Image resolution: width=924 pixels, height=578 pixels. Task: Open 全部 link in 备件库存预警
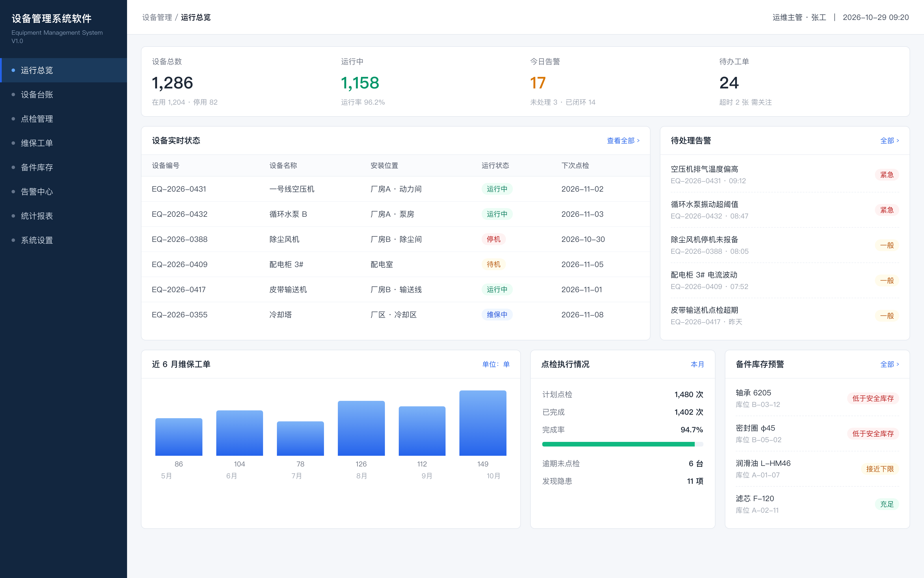point(889,364)
